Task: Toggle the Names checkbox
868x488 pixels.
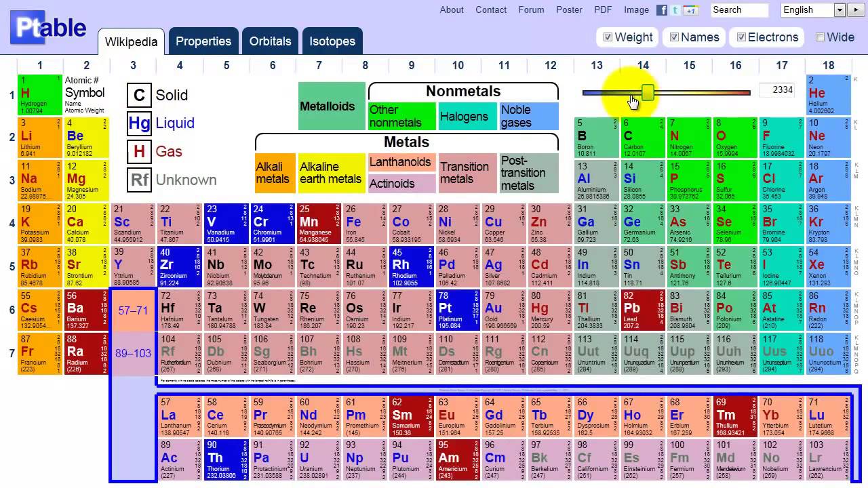Action: (674, 37)
